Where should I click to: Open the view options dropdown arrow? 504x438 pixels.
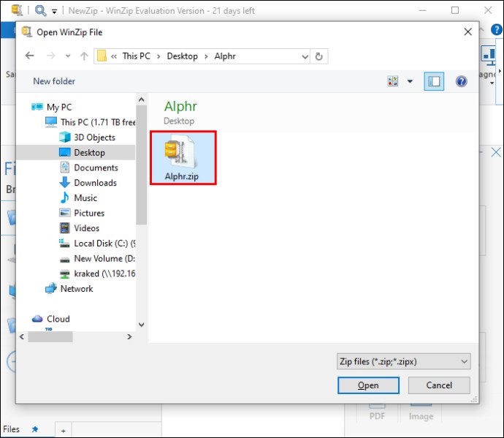click(411, 81)
